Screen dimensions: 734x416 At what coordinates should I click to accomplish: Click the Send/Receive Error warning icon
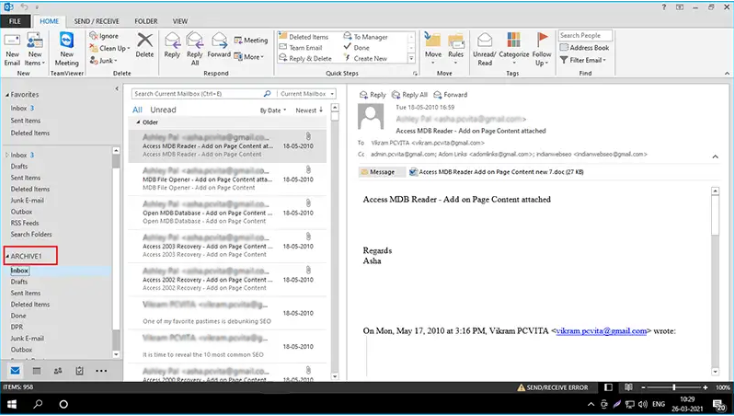click(521, 387)
